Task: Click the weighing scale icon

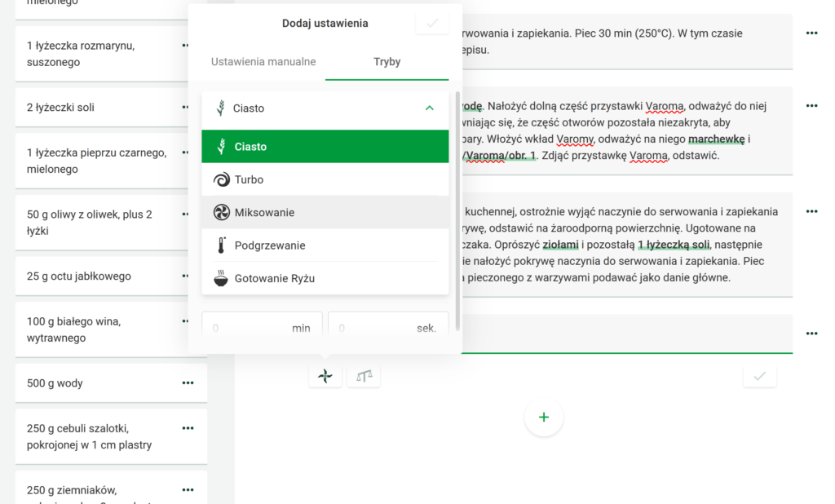Action: [364, 375]
